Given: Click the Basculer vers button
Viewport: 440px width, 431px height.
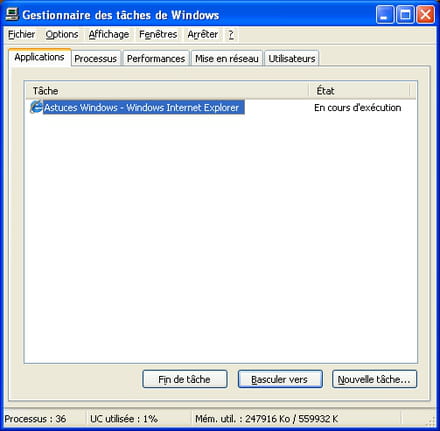Looking at the screenshot, I should click(x=280, y=379).
